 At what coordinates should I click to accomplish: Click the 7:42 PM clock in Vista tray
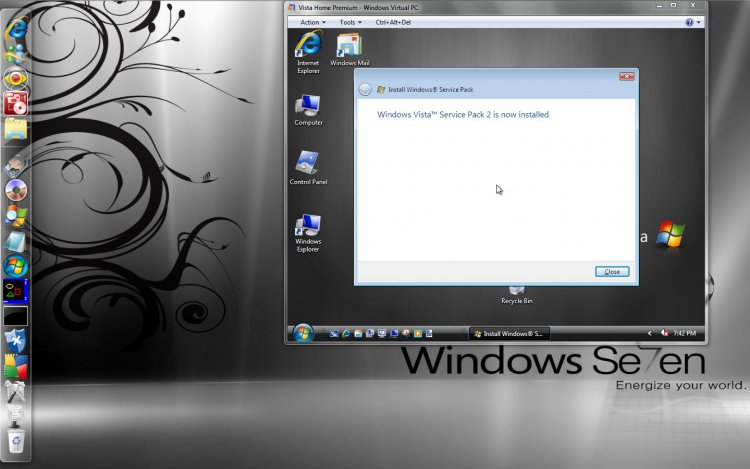(x=684, y=333)
